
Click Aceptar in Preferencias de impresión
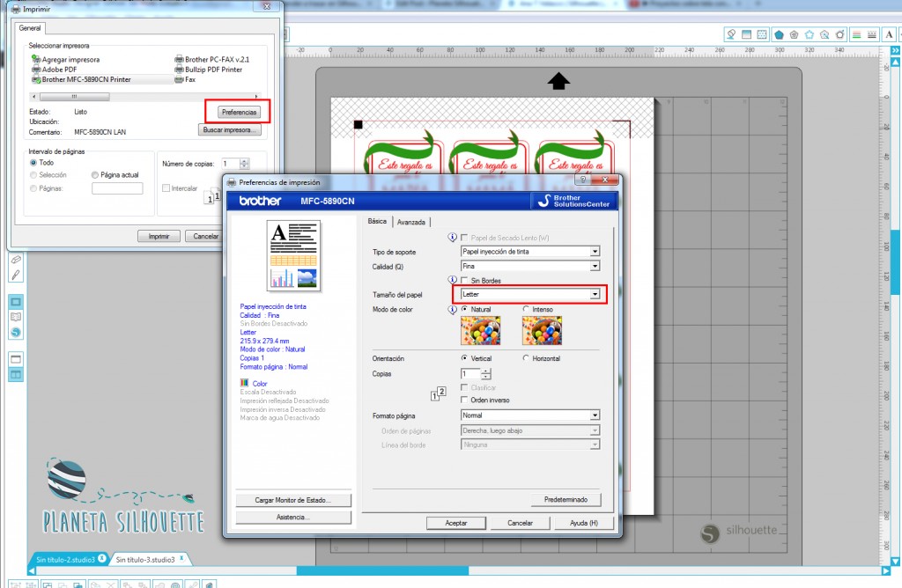(456, 523)
